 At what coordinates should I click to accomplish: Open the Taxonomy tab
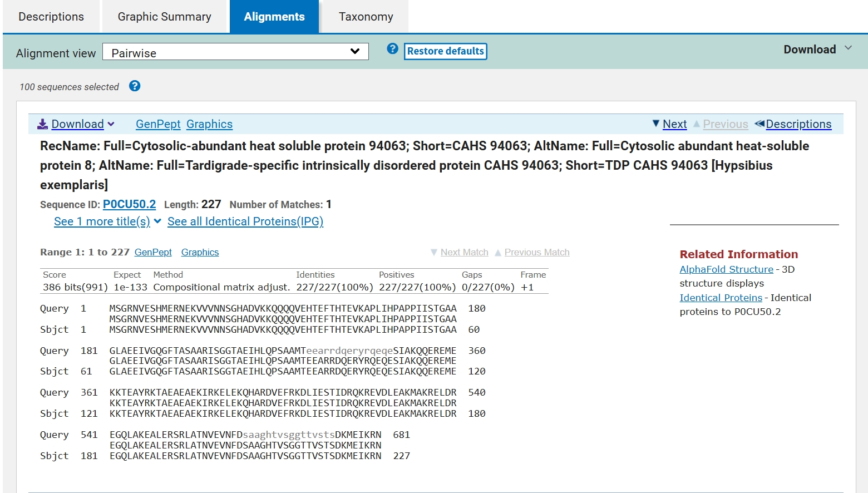click(366, 17)
